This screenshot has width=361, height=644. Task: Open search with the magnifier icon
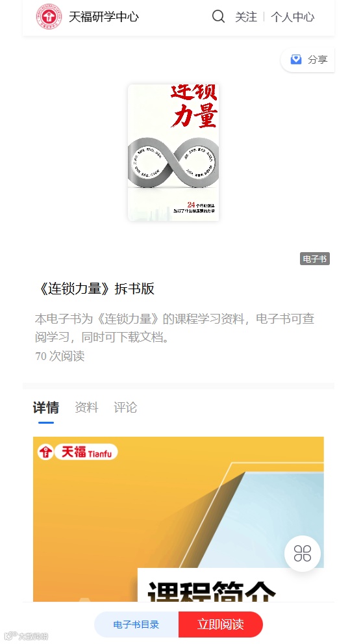pos(218,16)
